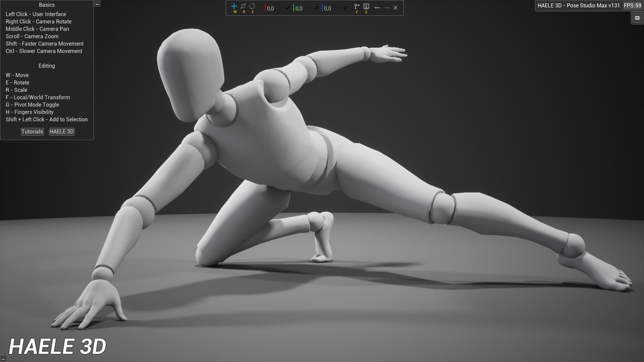Viewport: 644px width, 362px height.
Task: Click 'Right Click - Camera Rotate' text
Action: tap(39, 21)
